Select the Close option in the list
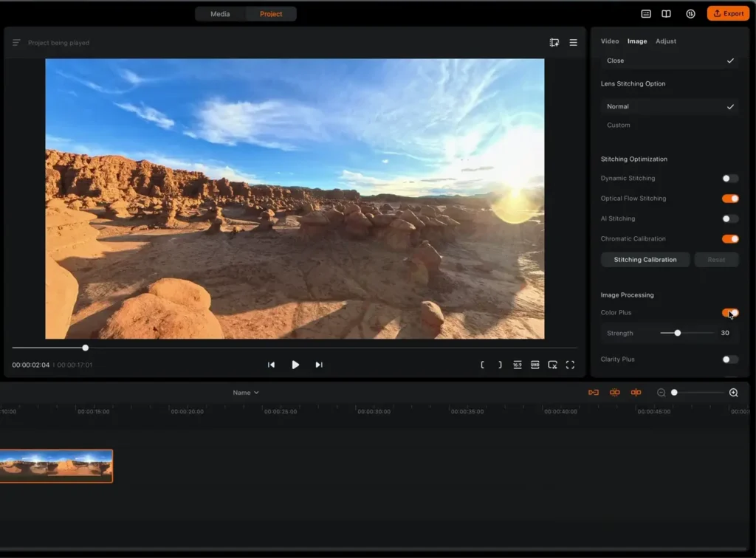Screen dimensions: 756x558 tap(616, 61)
